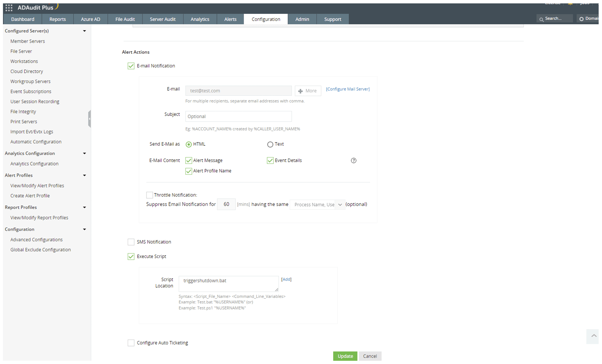Uncheck the Alert Profile Name checkbox
The width and height of the screenshot is (602, 364).
pos(188,171)
